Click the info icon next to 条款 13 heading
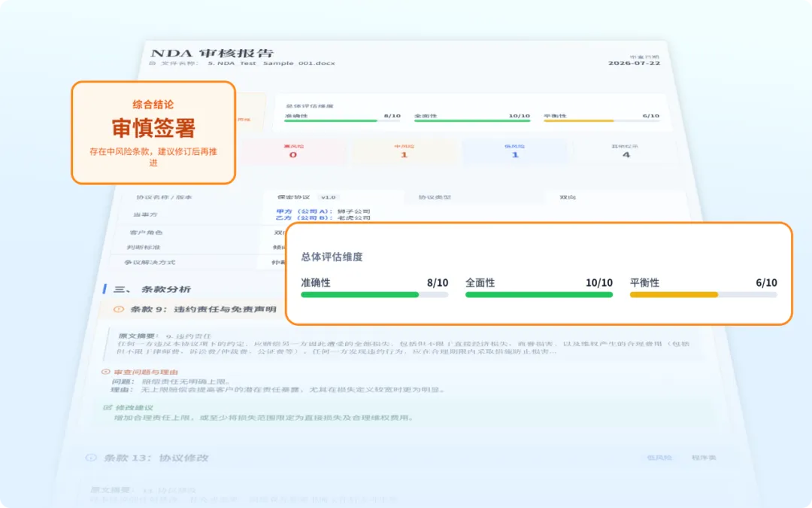812x508 pixels. [x=91, y=458]
